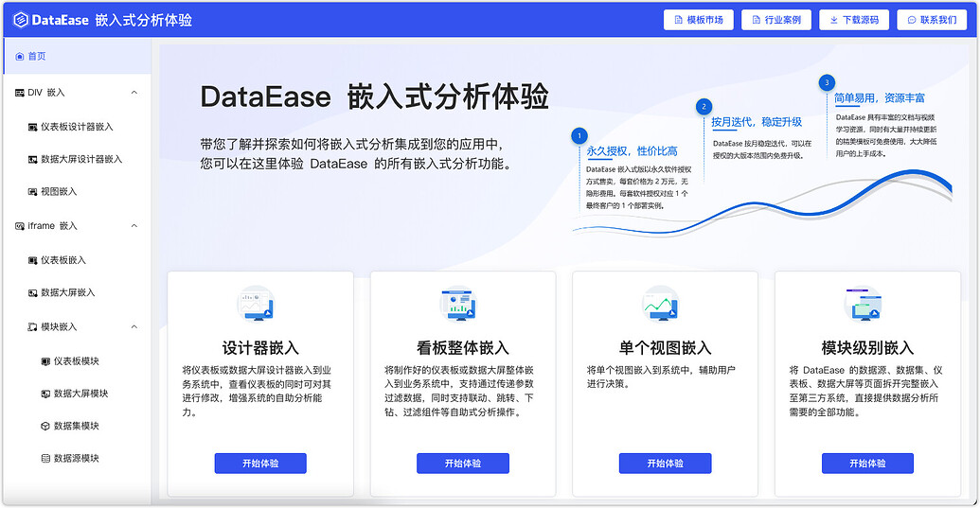Click the document icon on 行业案例 button
The image size is (980, 508).
click(757, 20)
